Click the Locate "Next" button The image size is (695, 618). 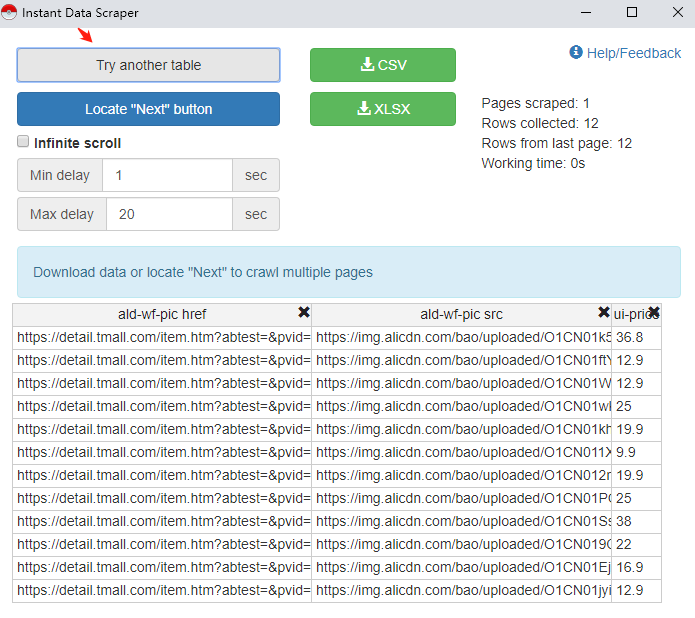coord(148,109)
